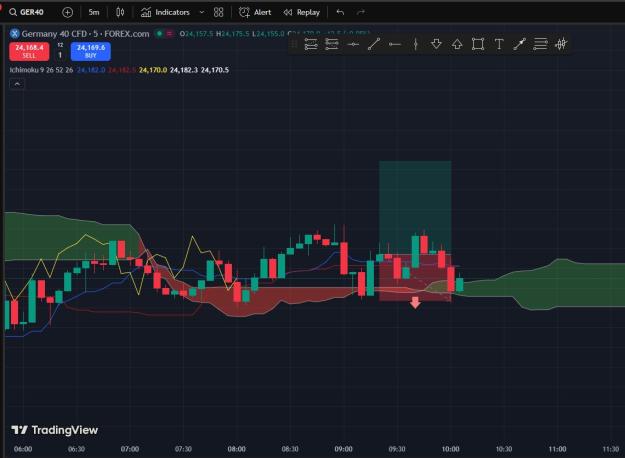Select the horizontal line tool

coord(353,44)
